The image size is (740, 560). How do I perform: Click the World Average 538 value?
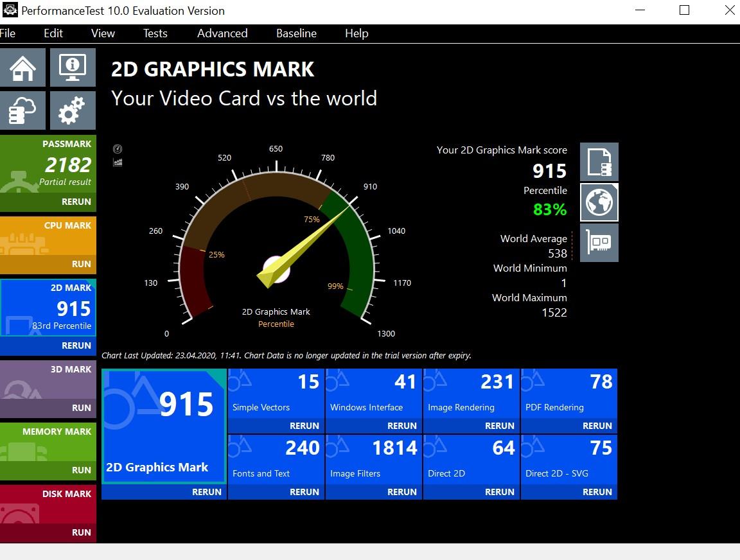pos(558,253)
